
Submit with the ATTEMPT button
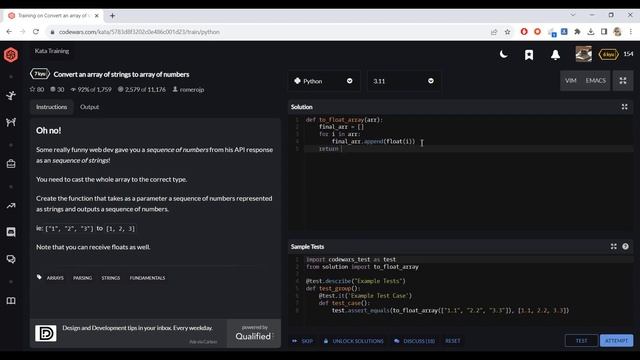pos(616,340)
